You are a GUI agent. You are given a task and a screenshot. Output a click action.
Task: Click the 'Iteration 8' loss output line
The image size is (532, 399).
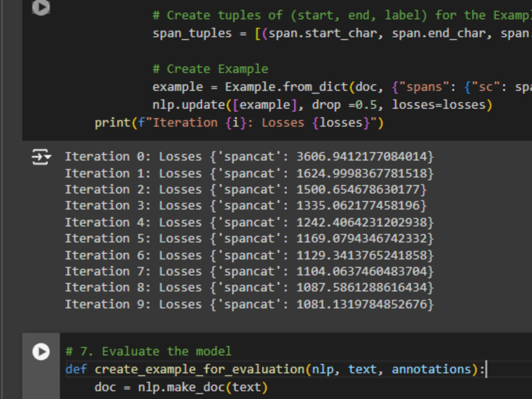(250, 288)
